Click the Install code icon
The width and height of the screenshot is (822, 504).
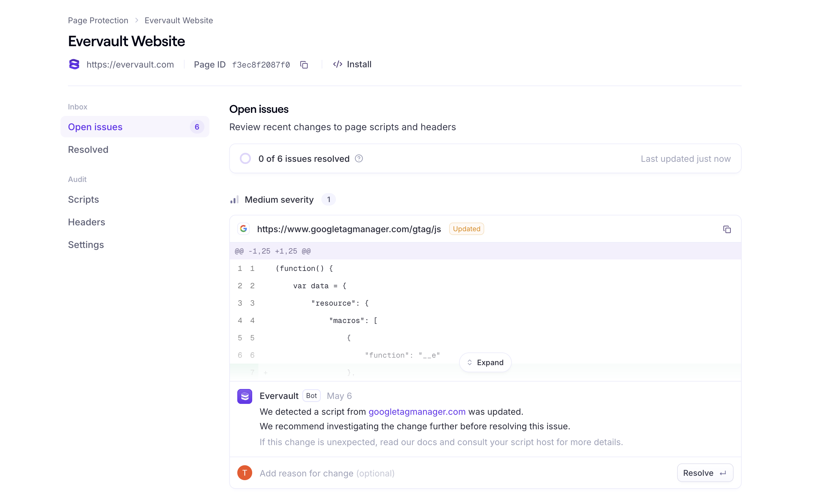[337, 64]
